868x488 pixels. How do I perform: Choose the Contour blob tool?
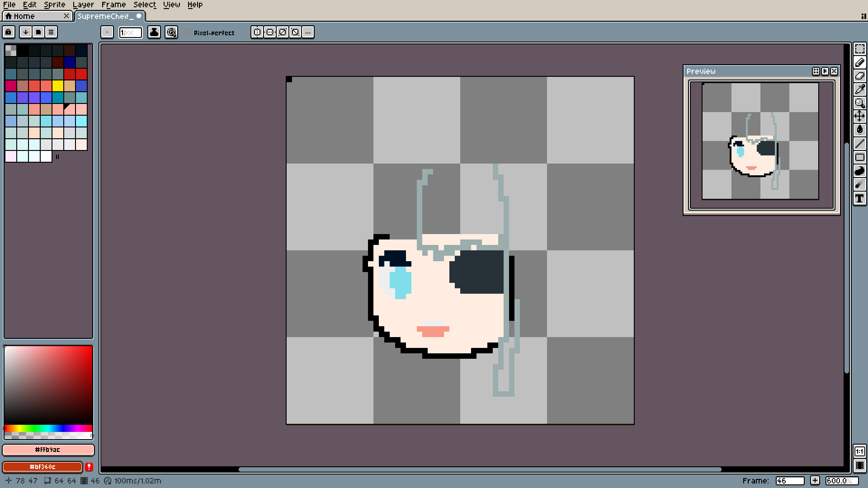pyautogui.click(x=859, y=171)
